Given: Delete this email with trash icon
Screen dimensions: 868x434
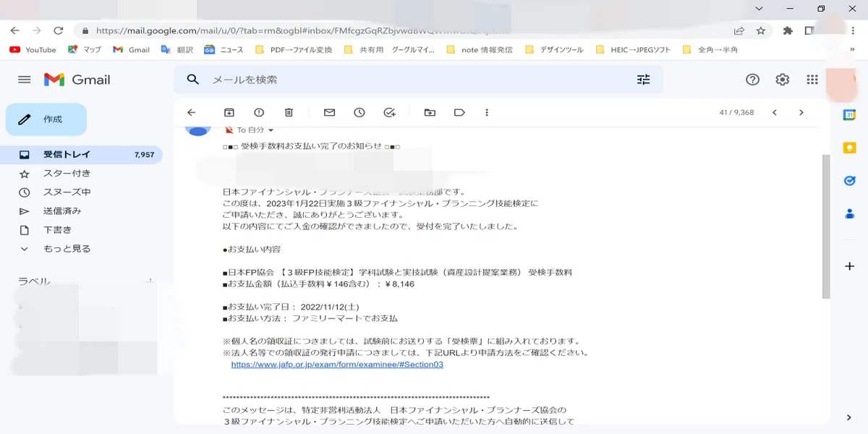Looking at the screenshot, I should click(289, 113).
